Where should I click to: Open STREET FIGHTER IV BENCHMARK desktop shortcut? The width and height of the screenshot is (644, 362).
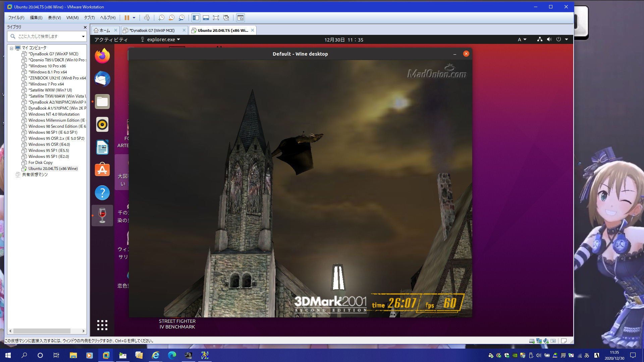(x=177, y=324)
